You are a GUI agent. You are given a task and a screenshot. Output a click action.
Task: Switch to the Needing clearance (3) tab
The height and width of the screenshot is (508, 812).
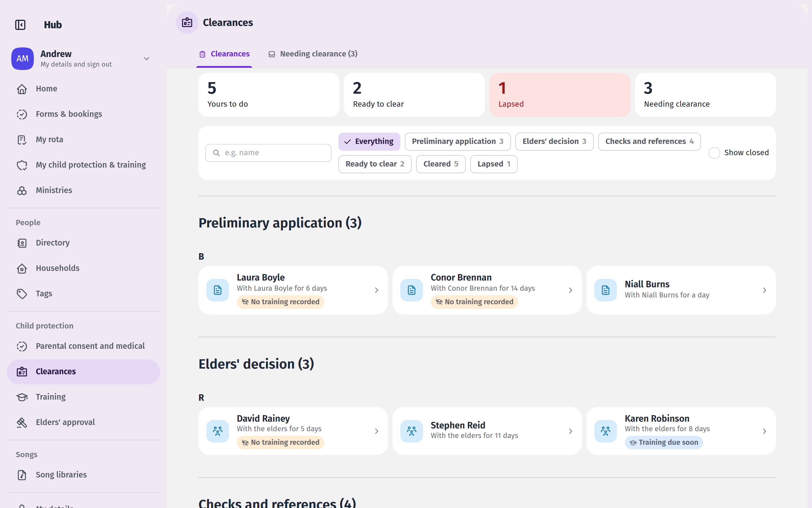click(313, 54)
